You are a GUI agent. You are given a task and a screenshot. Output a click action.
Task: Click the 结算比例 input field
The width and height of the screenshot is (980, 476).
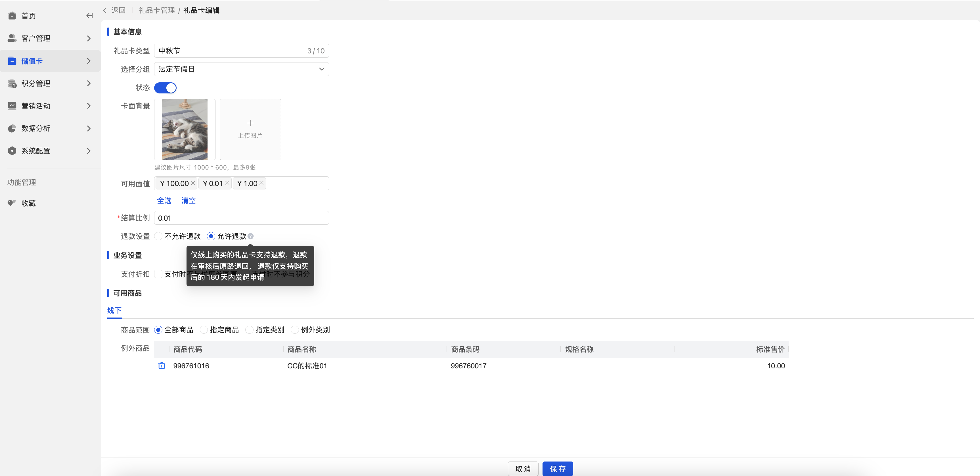tap(242, 218)
